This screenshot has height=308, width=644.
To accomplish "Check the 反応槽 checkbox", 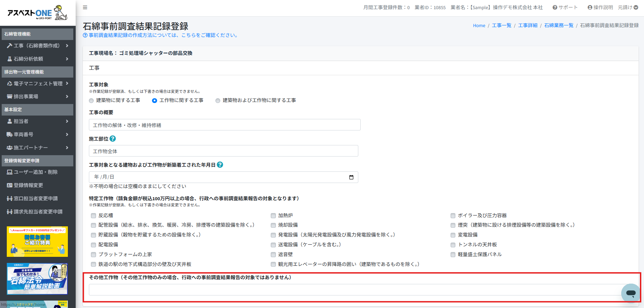I will (x=93, y=215).
